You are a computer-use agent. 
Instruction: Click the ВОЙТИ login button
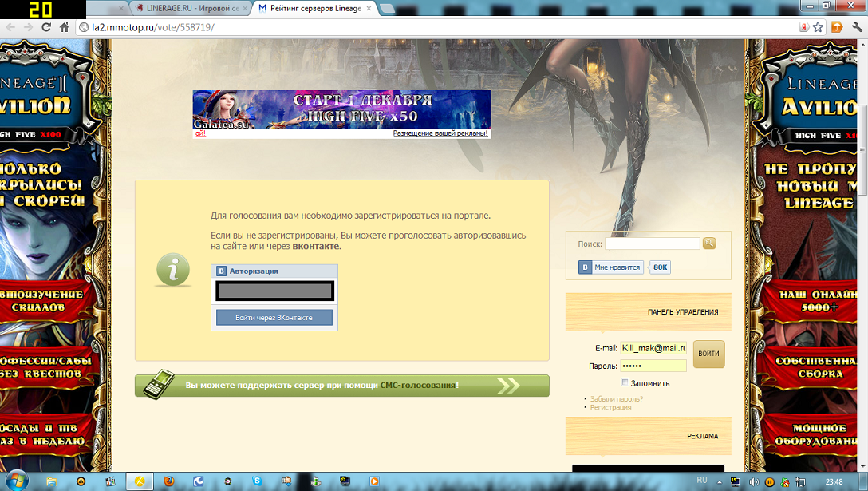708,354
